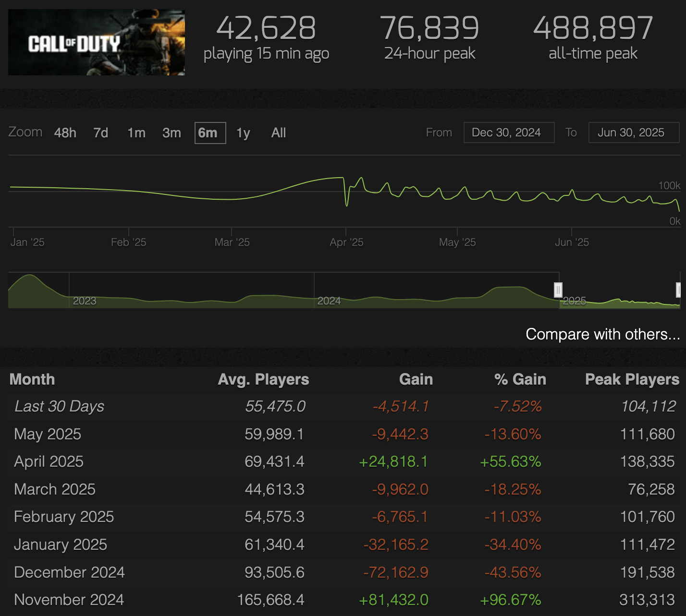Select the January 2025 row label
686x616 pixels.
[x=61, y=544]
